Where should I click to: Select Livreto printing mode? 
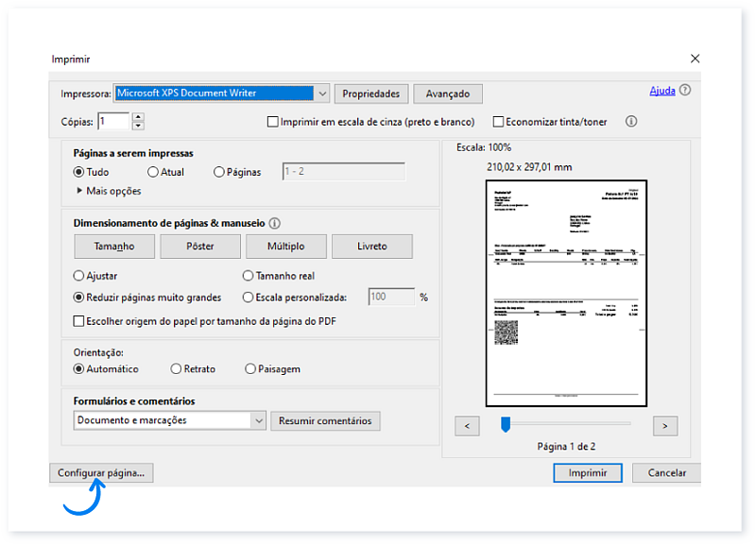tap(371, 246)
